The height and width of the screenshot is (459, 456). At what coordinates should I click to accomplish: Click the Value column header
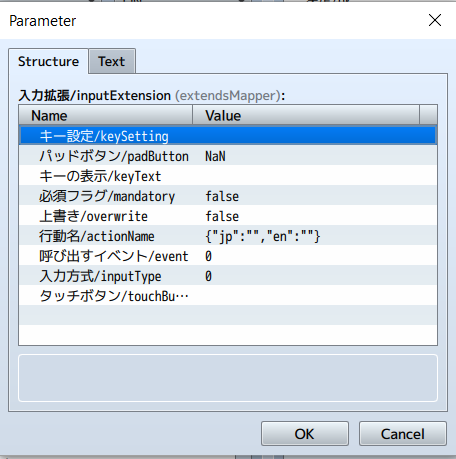[x=306, y=115]
